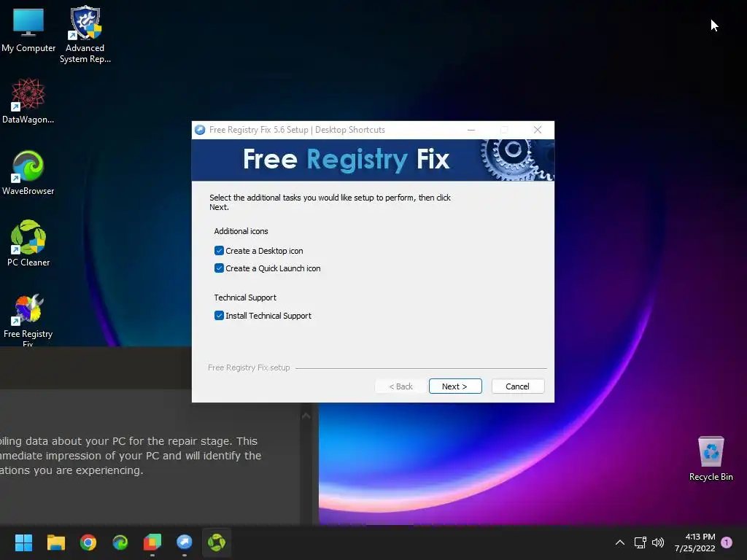Screen dimensions: 747x560
Task: Cancel the Free Registry Fix setup
Action: click(x=517, y=386)
